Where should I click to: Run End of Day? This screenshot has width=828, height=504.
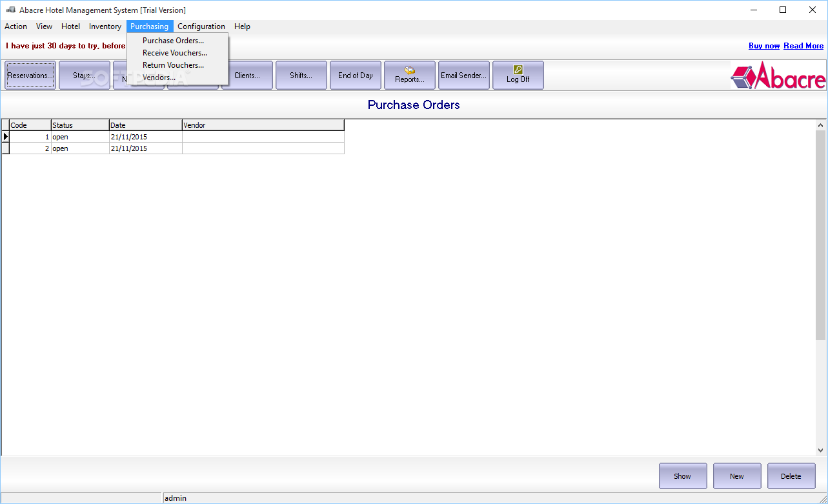pyautogui.click(x=356, y=75)
